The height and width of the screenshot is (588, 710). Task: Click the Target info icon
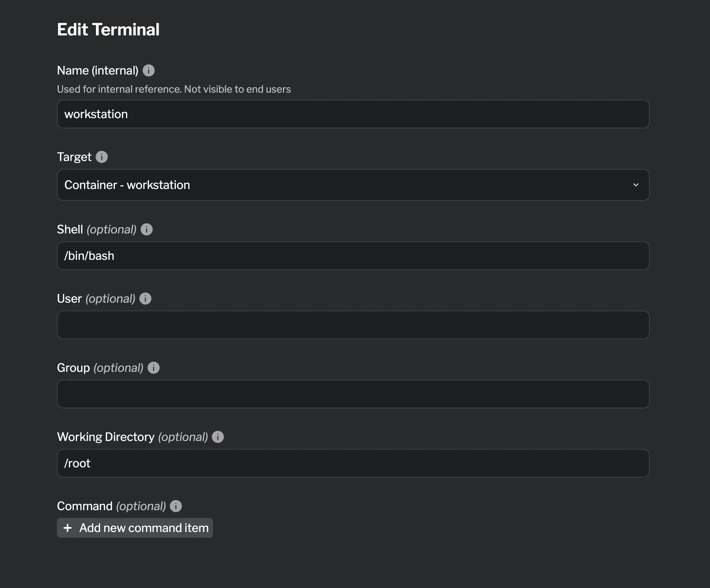point(101,156)
